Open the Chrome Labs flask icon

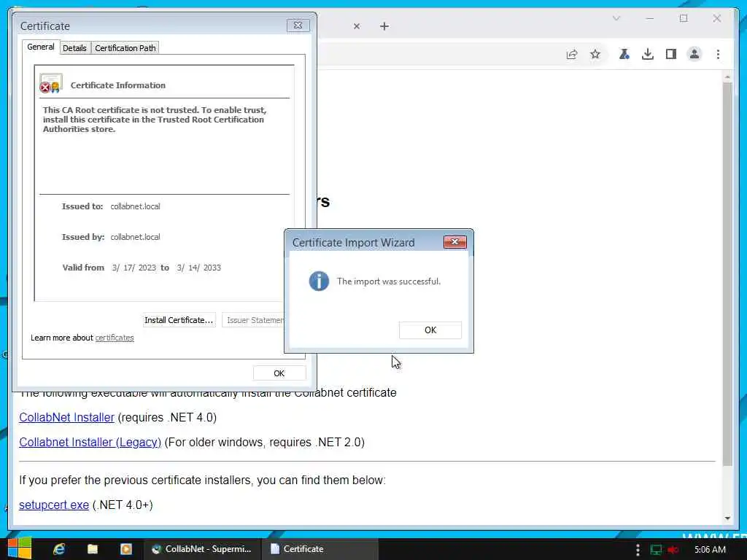tap(624, 54)
